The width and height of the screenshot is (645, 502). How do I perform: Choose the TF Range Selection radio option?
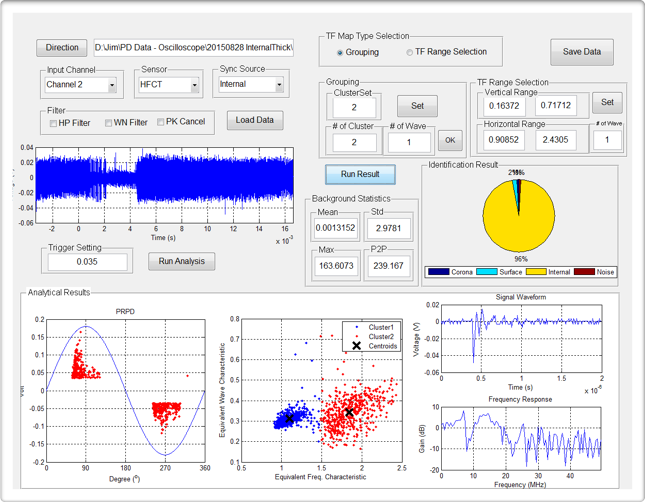click(409, 52)
